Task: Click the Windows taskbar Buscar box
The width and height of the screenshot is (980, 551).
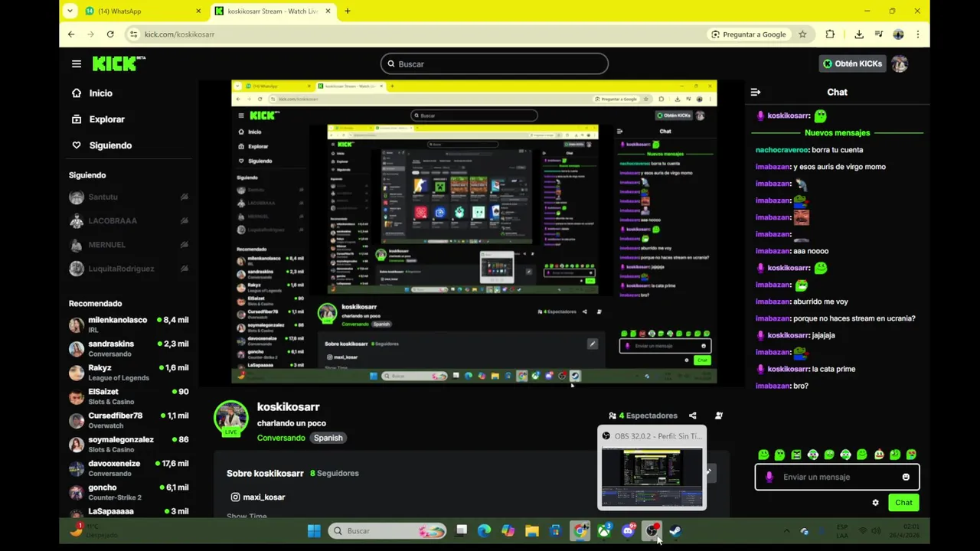Action: [x=388, y=530]
